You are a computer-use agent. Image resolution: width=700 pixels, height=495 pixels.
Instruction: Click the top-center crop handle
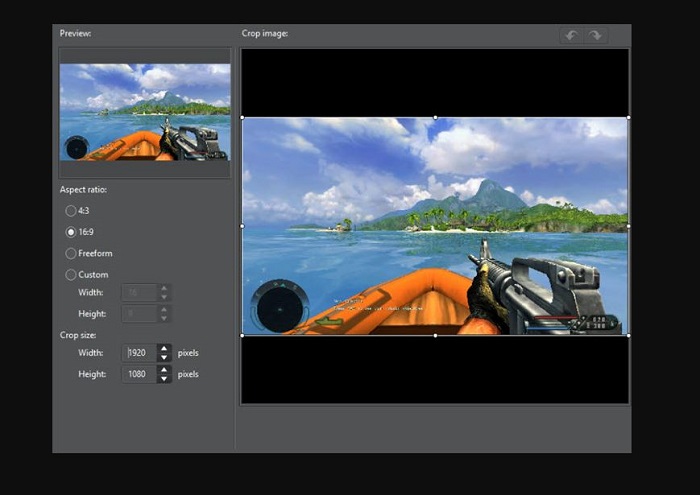tap(435, 117)
